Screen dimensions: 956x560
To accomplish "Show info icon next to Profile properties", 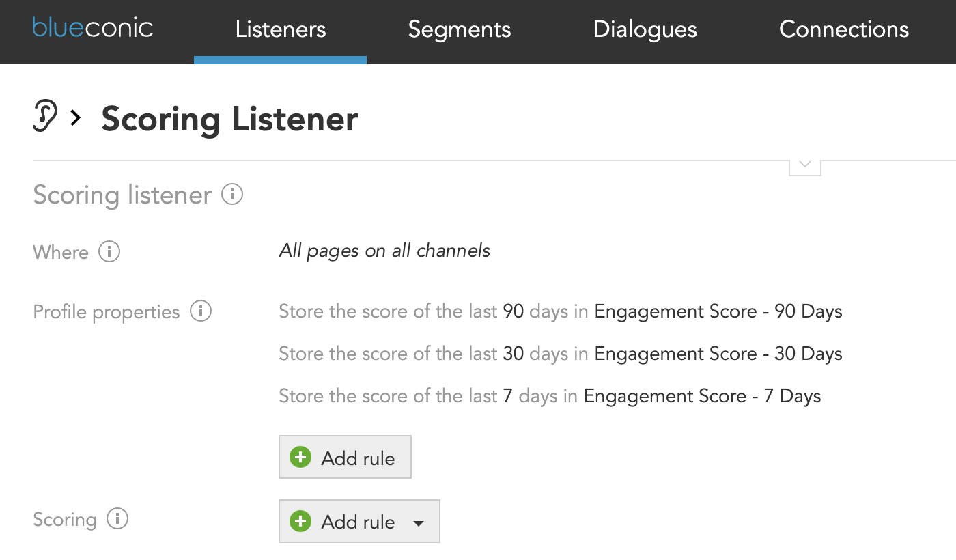I will click(201, 312).
